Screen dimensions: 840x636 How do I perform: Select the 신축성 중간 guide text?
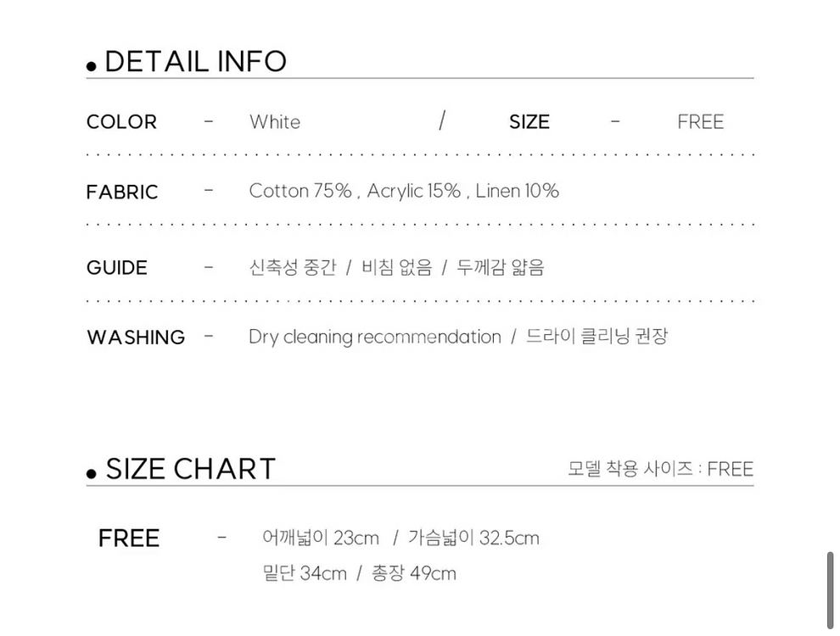pyautogui.click(x=293, y=267)
